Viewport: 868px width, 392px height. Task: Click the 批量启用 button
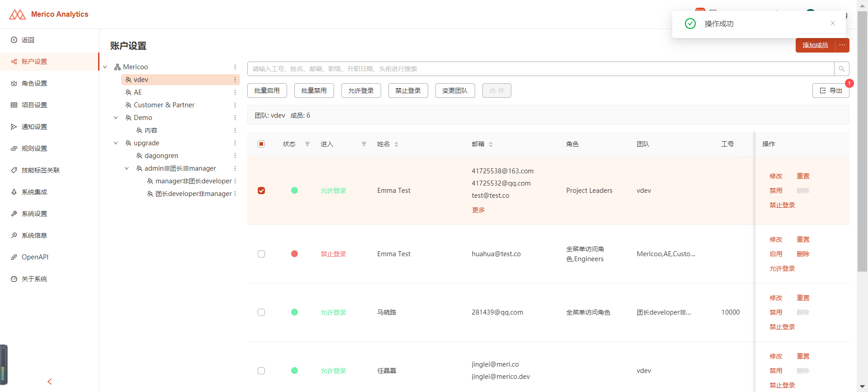click(x=267, y=91)
